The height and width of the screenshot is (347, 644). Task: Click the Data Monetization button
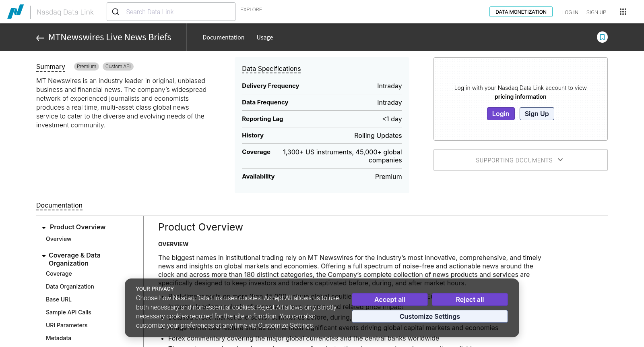pos(521,12)
